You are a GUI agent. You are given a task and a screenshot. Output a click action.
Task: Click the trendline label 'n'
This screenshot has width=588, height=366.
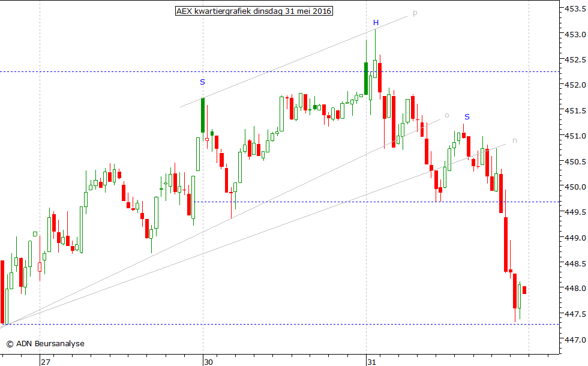pyautogui.click(x=515, y=140)
